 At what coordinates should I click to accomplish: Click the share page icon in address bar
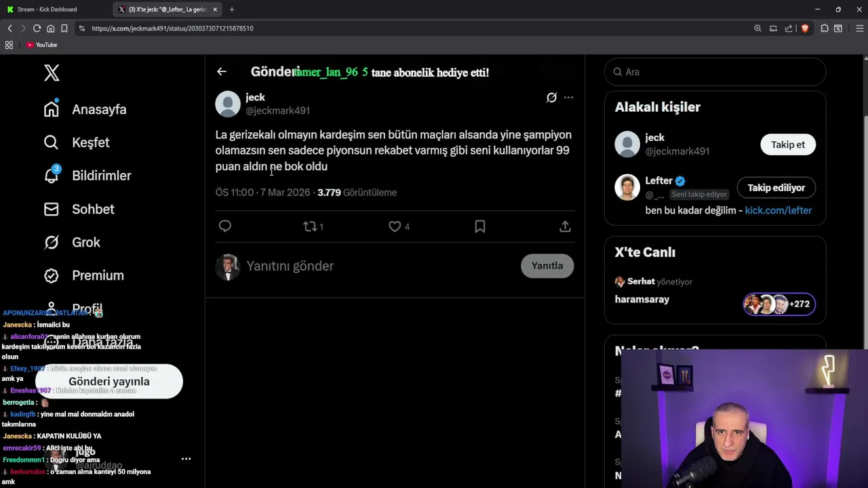(x=789, y=28)
